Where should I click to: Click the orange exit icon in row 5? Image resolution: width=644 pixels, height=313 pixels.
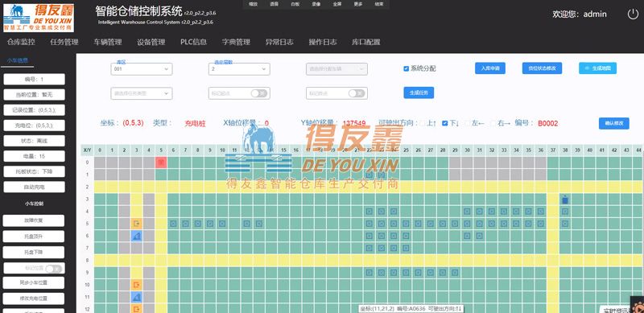tap(137, 224)
